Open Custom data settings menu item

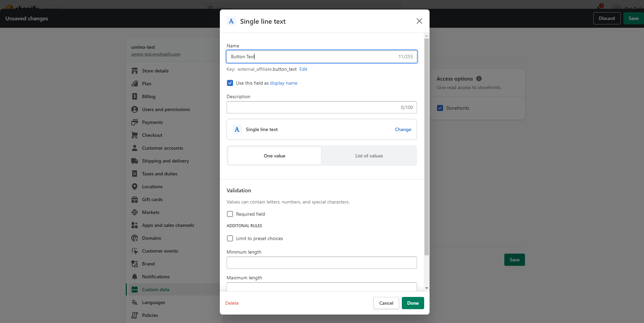tap(156, 289)
